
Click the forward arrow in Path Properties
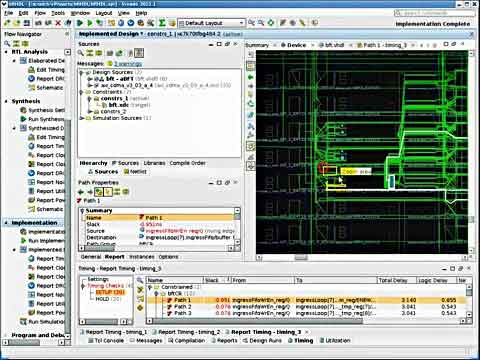coord(90,192)
